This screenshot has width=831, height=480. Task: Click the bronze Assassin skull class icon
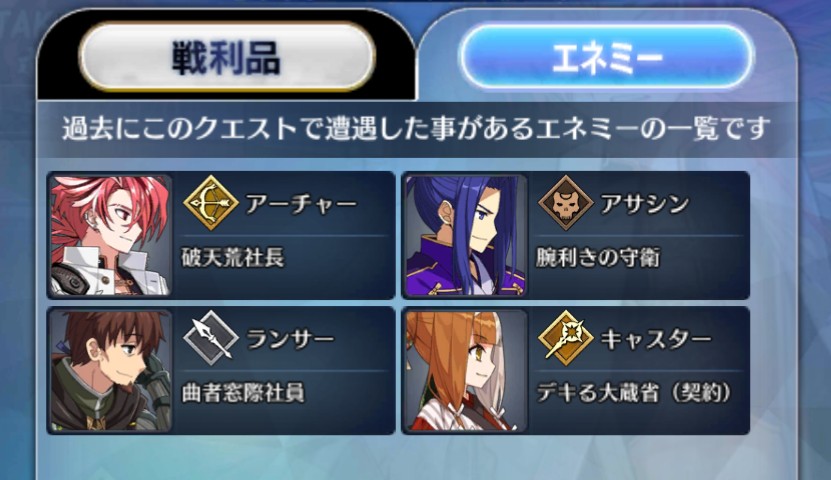click(x=565, y=203)
